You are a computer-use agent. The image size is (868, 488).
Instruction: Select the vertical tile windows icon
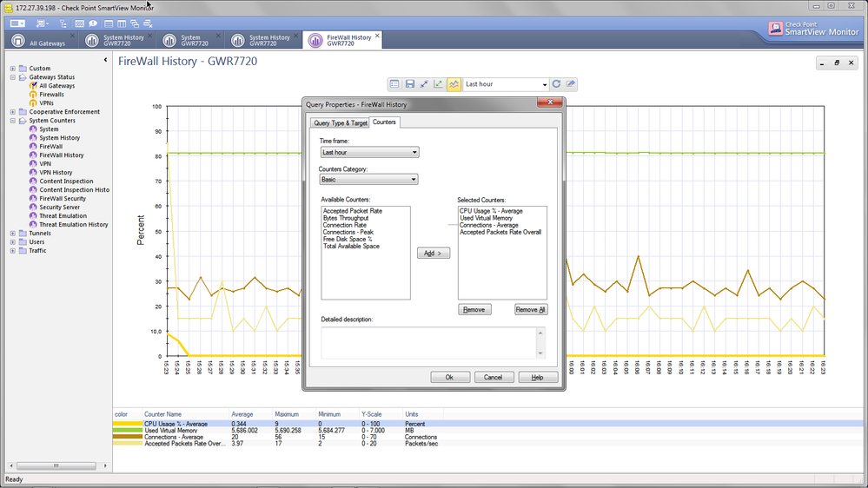(122, 23)
